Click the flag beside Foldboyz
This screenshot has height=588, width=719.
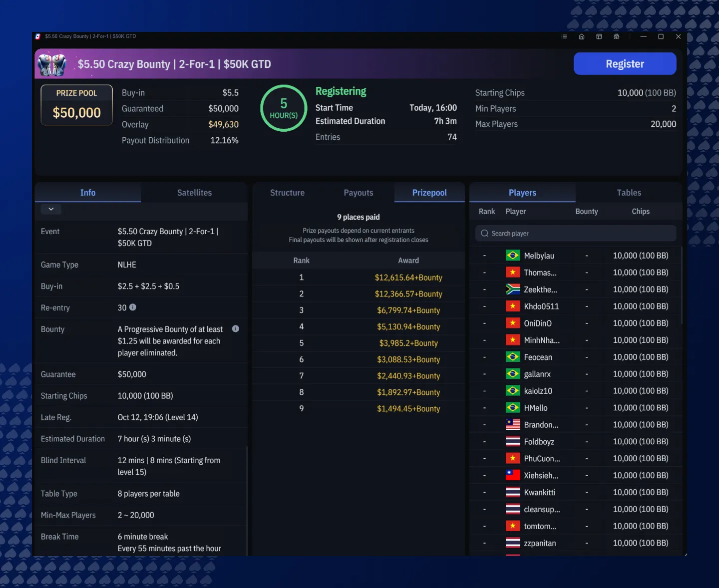513,442
